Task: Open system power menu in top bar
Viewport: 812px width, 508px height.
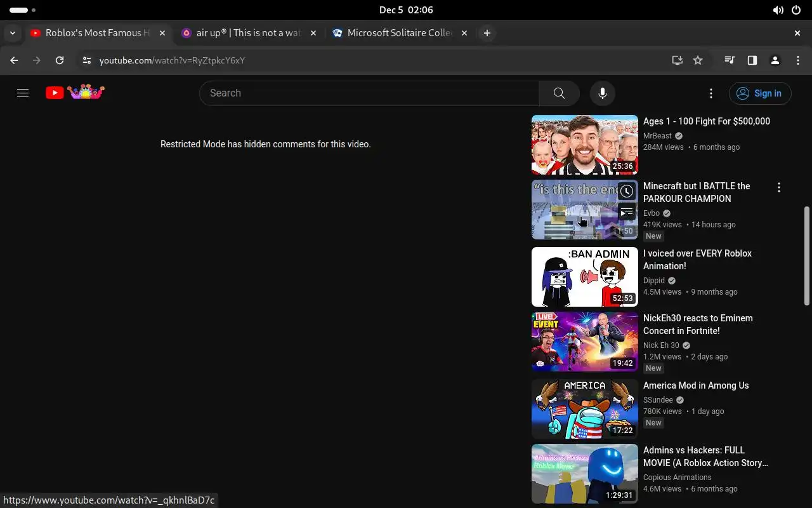Action: coord(796,10)
